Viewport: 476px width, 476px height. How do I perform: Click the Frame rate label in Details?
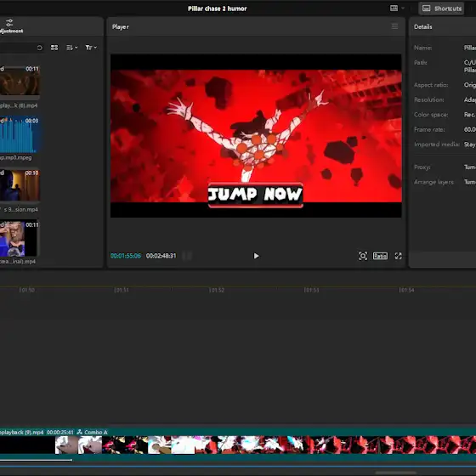[429, 129]
